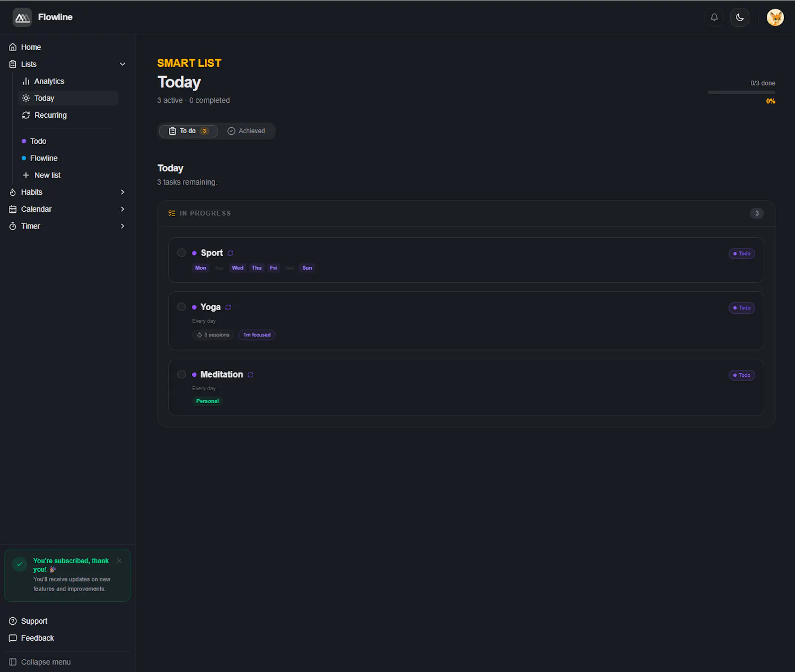Viewport: 795px width, 672px height.
Task: Click the Support question mark icon
Action: tap(13, 621)
